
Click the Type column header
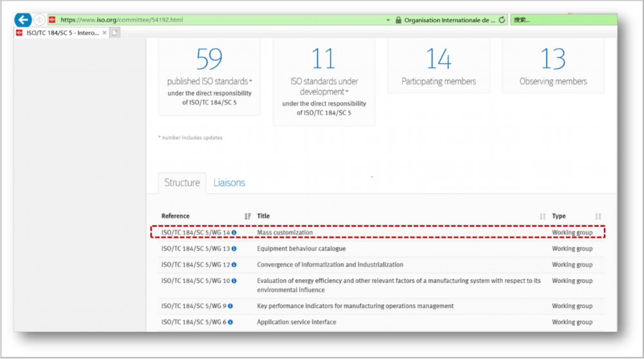click(x=558, y=216)
